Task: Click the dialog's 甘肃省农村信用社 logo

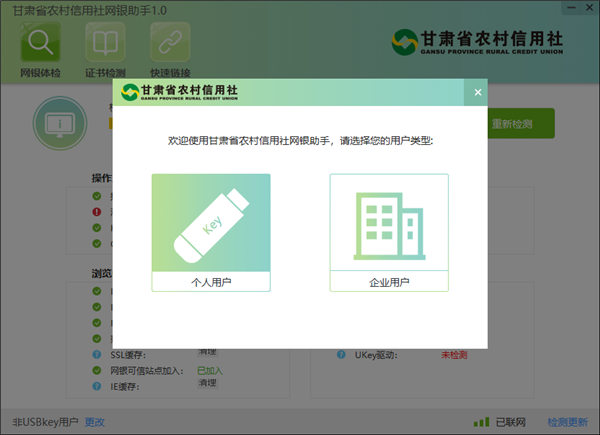Action: coord(179,92)
